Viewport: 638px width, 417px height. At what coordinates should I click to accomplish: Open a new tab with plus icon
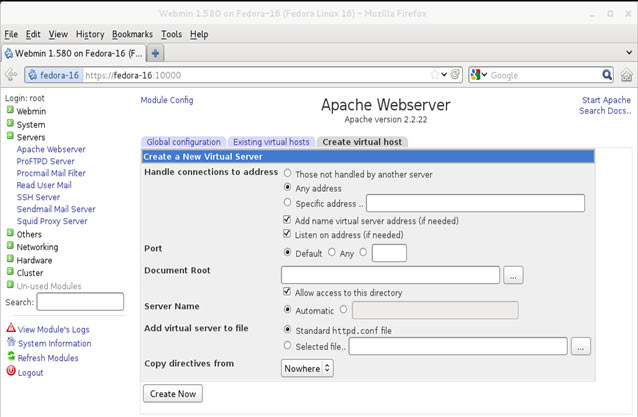coord(155,53)
